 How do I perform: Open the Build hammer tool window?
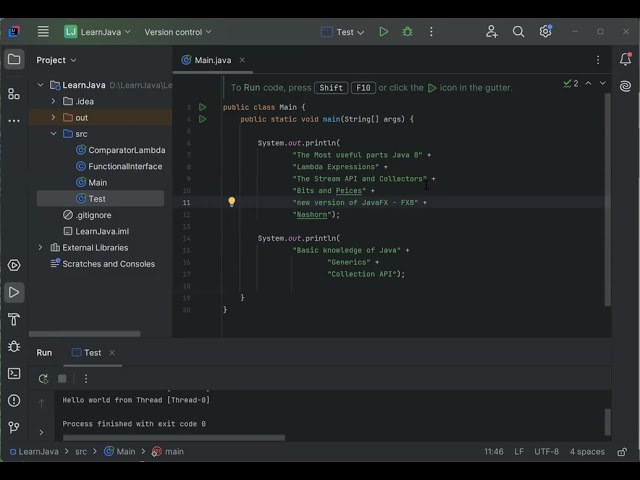click(14, 319)
